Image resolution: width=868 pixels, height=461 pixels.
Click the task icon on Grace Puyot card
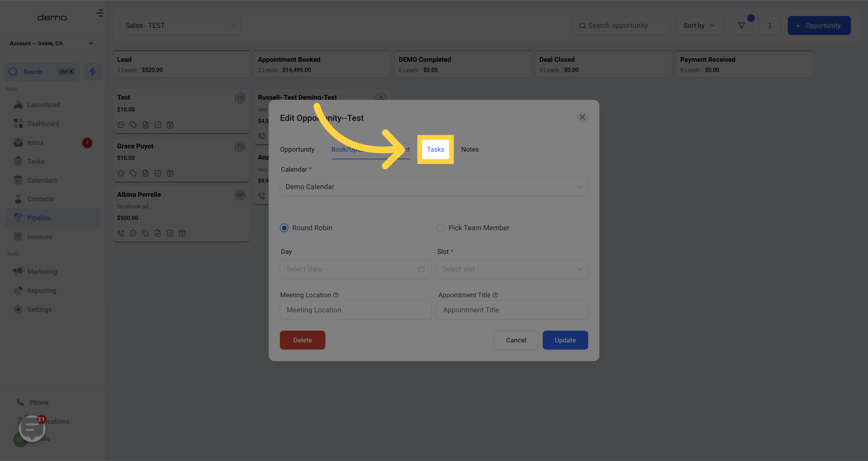158,173
